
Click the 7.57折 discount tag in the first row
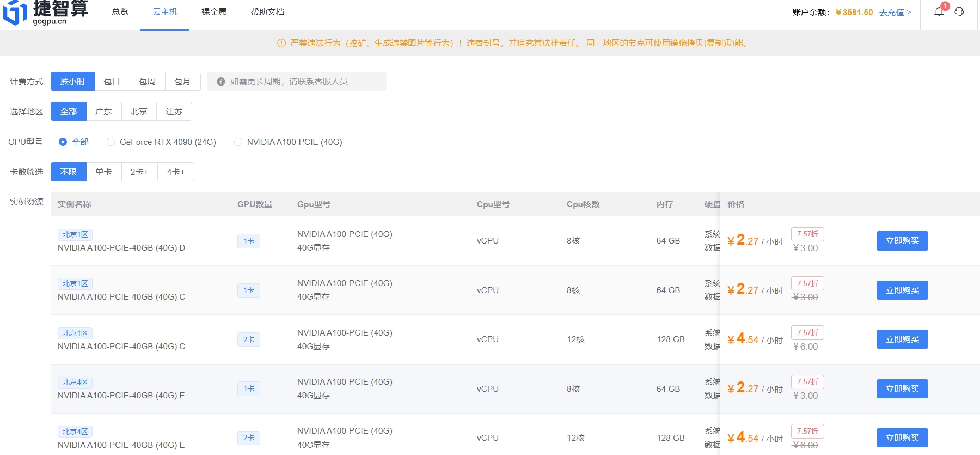coord(807,234)
